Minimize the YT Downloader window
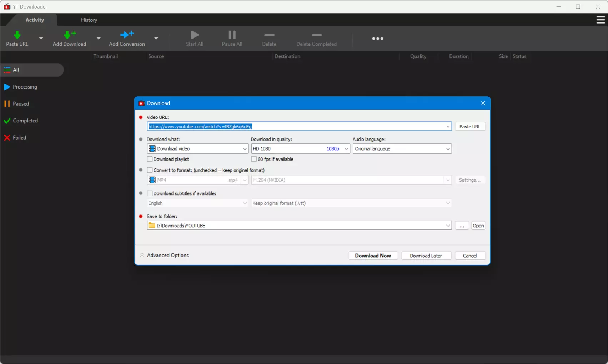The image size is (608, 364). pos(558,6)
